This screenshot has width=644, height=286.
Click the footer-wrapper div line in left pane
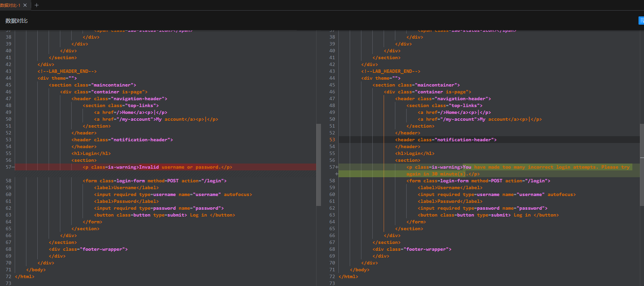[x=88, y=249]
